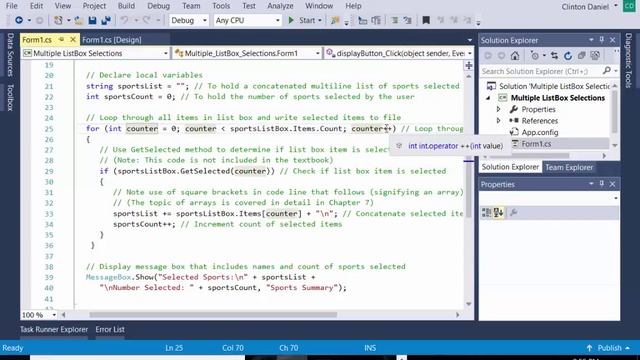This screenshot has width=640, height=360.
Task: Select App.config in Solution Explorer
Action: coord(540,132)
